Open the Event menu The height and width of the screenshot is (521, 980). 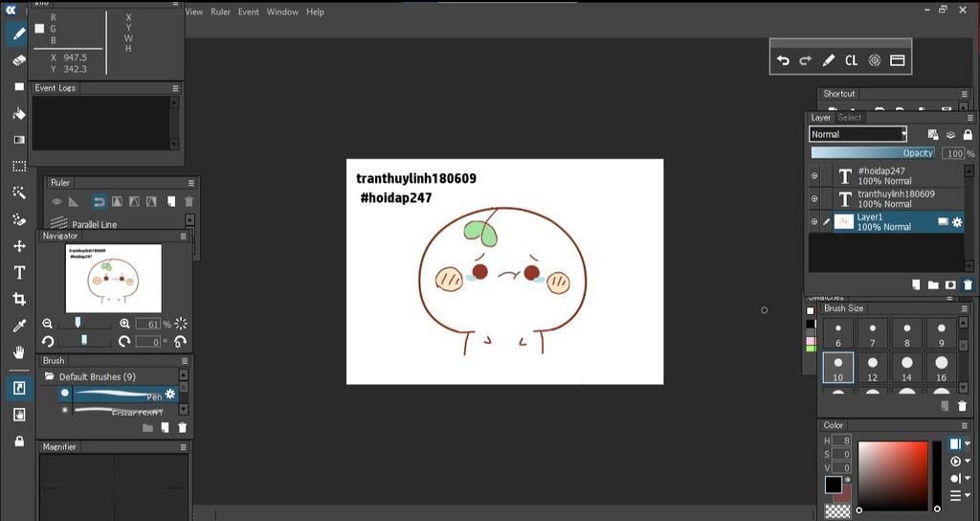click(248, 11)
